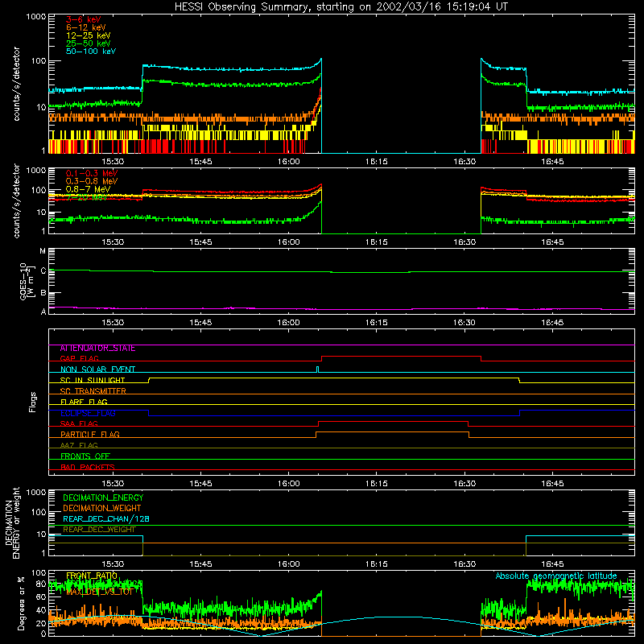Pick the cyan 50-100 keV legend label
Viewport: 644px width, 644px height.
91,51
